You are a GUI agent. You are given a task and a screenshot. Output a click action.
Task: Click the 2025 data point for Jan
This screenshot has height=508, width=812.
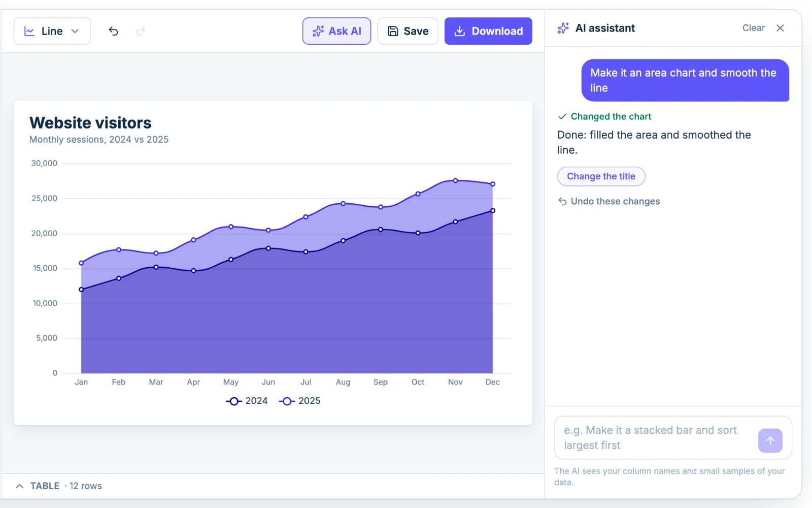coord(81,263)
